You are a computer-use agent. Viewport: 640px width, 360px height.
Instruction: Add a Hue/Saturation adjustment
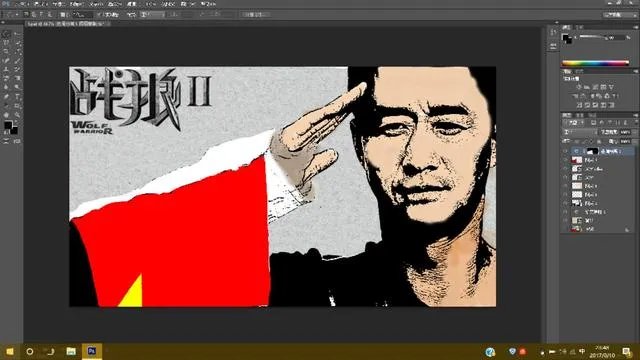(575, 96)
